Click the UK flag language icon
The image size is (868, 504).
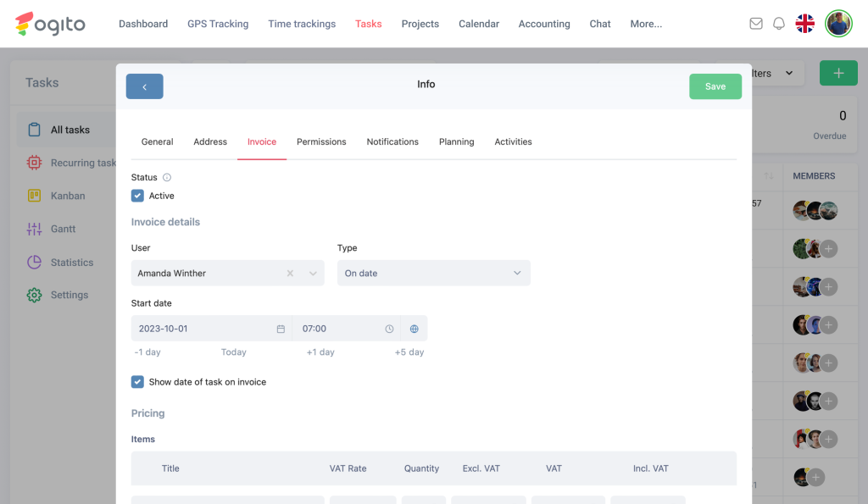tap(805, 24)
